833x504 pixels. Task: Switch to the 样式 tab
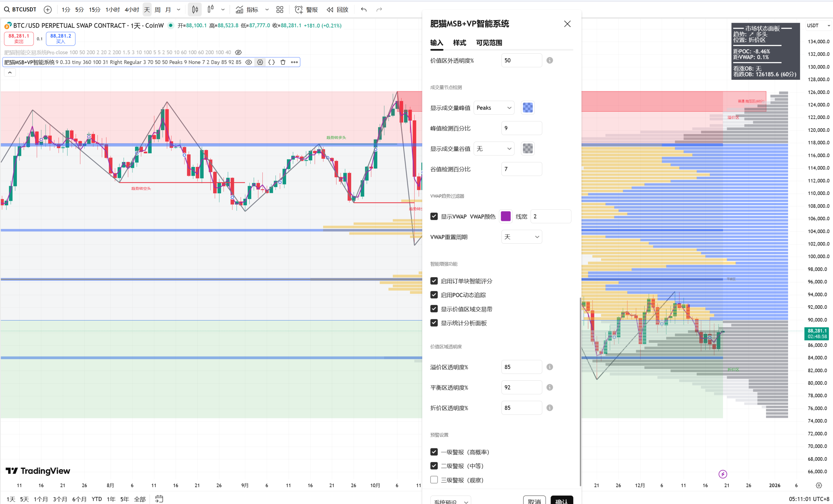point(459,43)
